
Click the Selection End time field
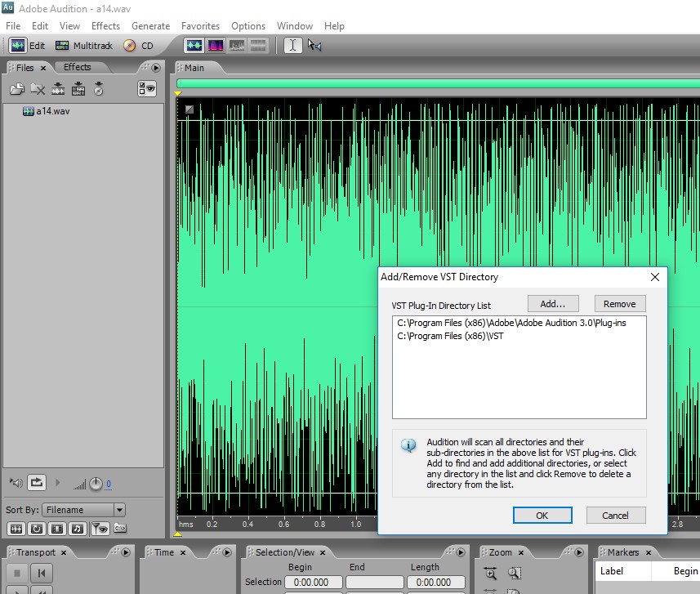point(375,583)
